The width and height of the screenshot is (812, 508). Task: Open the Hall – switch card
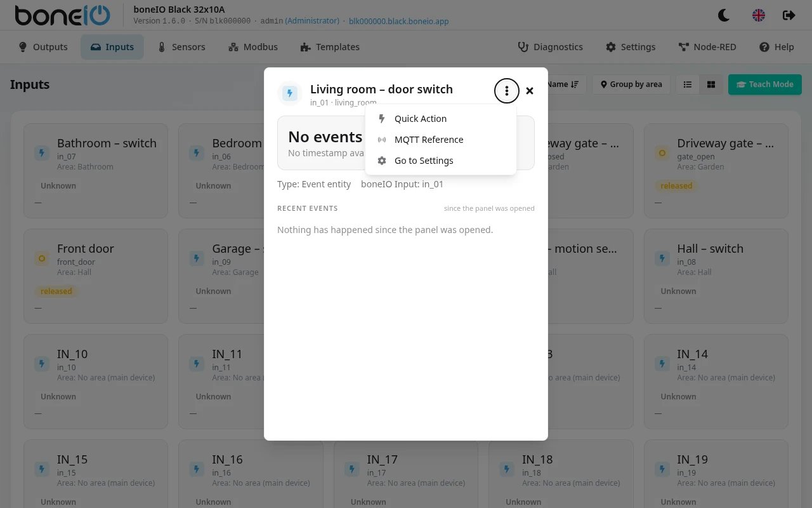click(x=716, y=276)
